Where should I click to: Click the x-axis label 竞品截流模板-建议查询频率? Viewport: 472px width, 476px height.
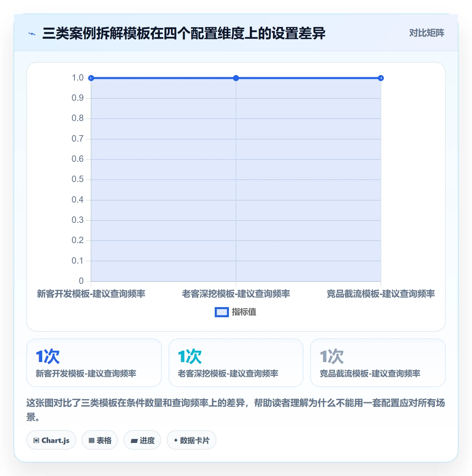pos(381,294)
